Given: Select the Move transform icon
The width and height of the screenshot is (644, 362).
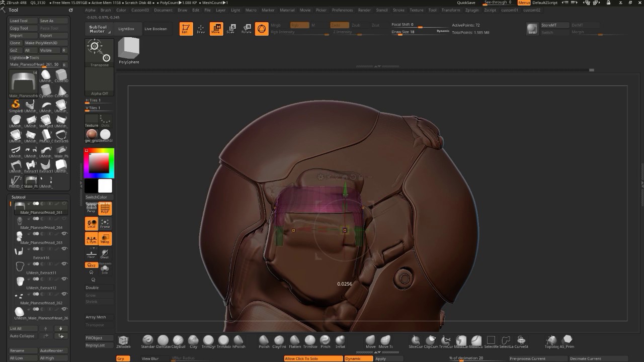Looking at the screenshot, I should 216,29.
